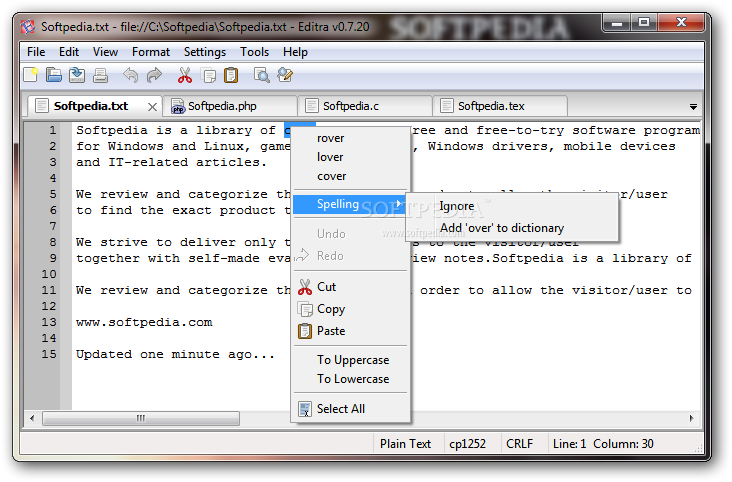The width and height of the screenshot is (732, 482).
Task: Click the Redo arrow in toolbar
Action: [x=155, y=75]
